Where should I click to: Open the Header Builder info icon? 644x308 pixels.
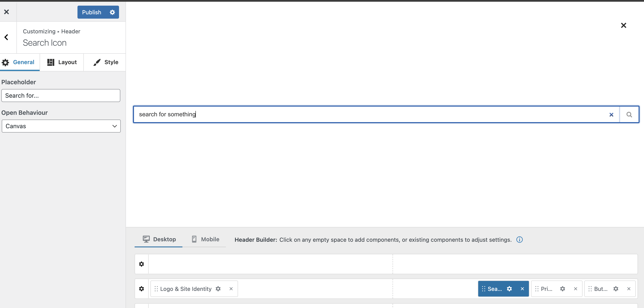(519, 240)
